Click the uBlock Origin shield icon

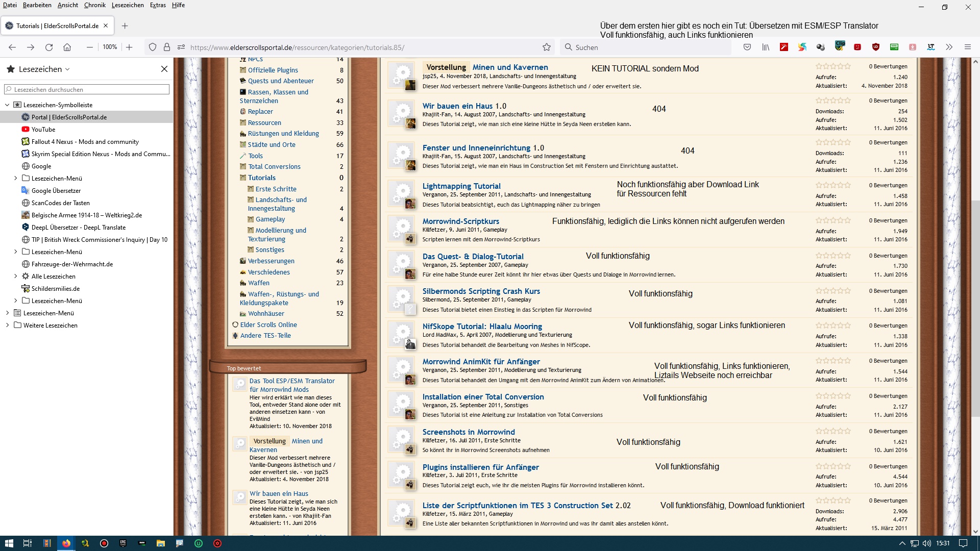(x=876, y=47)
